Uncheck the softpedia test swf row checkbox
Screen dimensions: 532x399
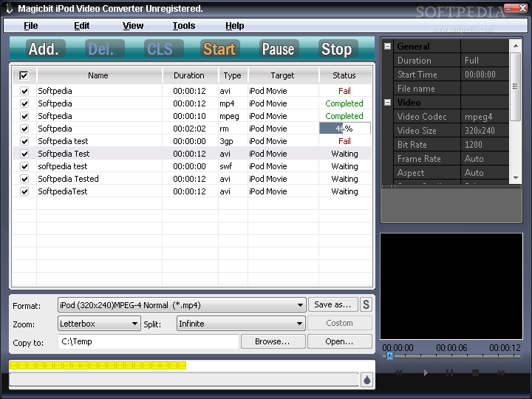coord(24,166)
